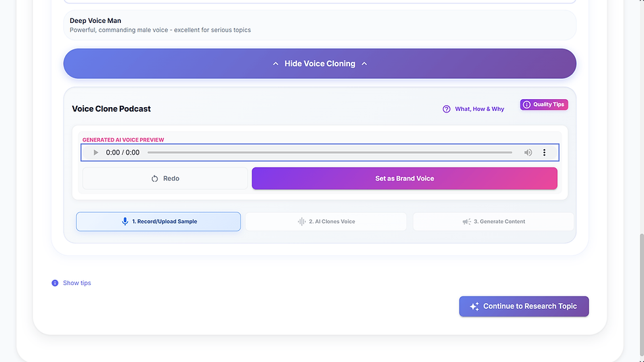The image size is (644, 362).
Task: Select step 1 Record/Upload Sample
Action: pyautogui.click(x=158, y=221)
